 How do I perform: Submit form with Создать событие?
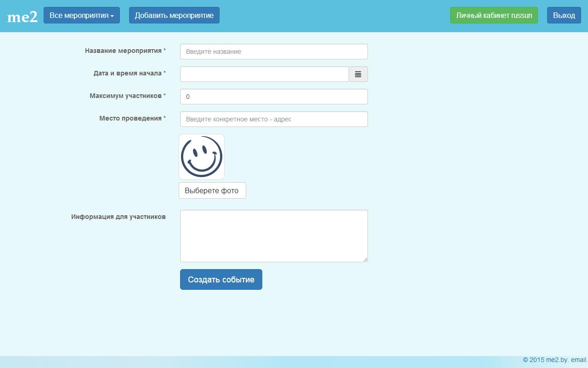(221, 280)
